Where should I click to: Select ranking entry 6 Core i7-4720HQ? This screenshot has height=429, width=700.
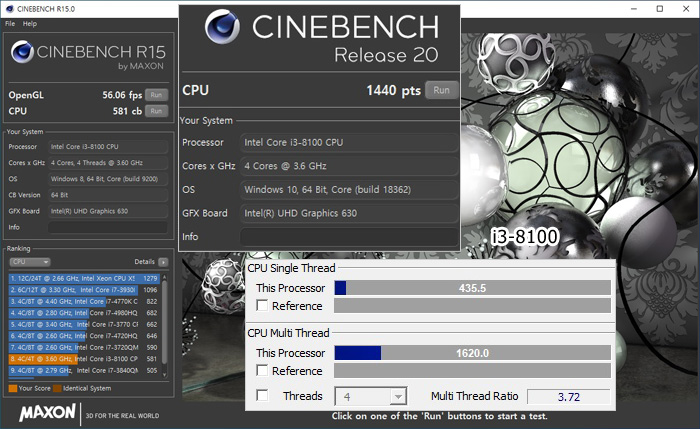click(84, 336)
